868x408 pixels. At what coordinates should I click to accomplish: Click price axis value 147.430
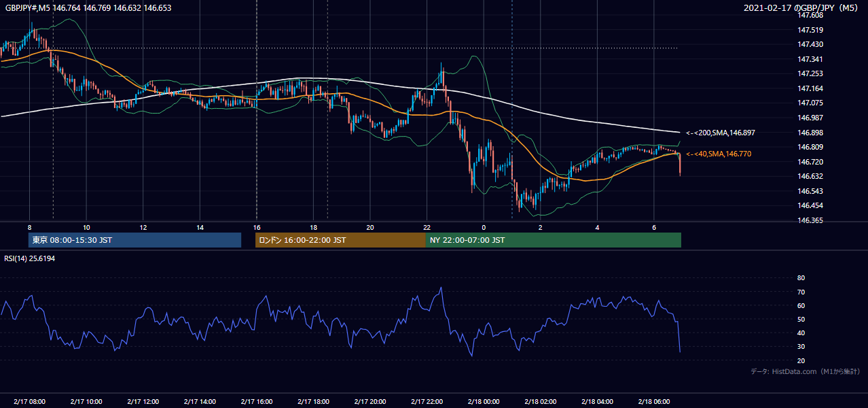coord(810,44)
